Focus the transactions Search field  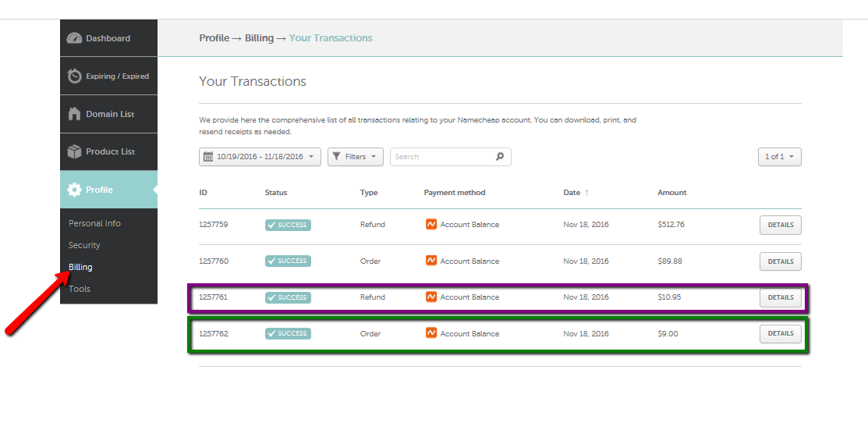pos(451,157)
